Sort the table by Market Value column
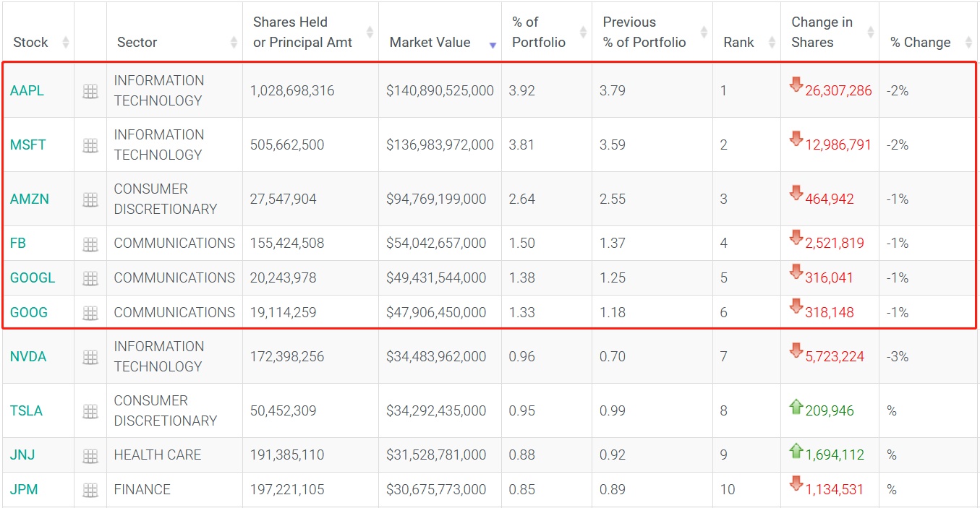The width and height of the screenshot is (980, 508). tap(430, 43)
